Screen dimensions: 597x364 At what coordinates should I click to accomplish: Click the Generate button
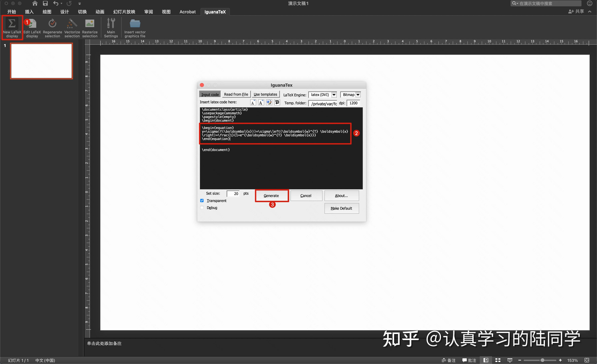(x=271, y=195)
